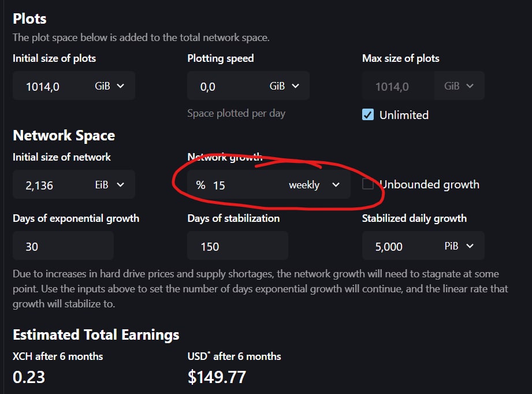Image resolution: width=532 pixels, height=394 pixels.
Task: Click the days of exponential growth 30 field
Action: point(63,246)
